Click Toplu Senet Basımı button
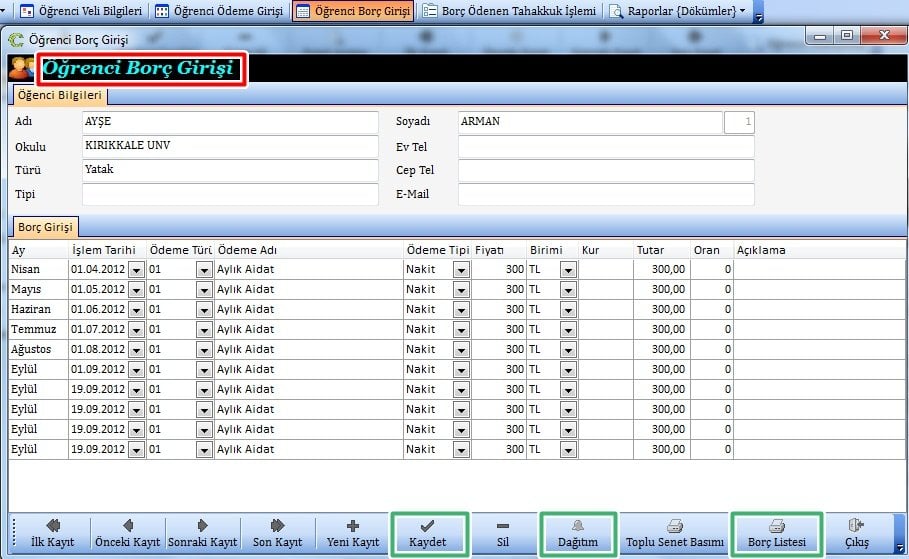 click(674, 533)
